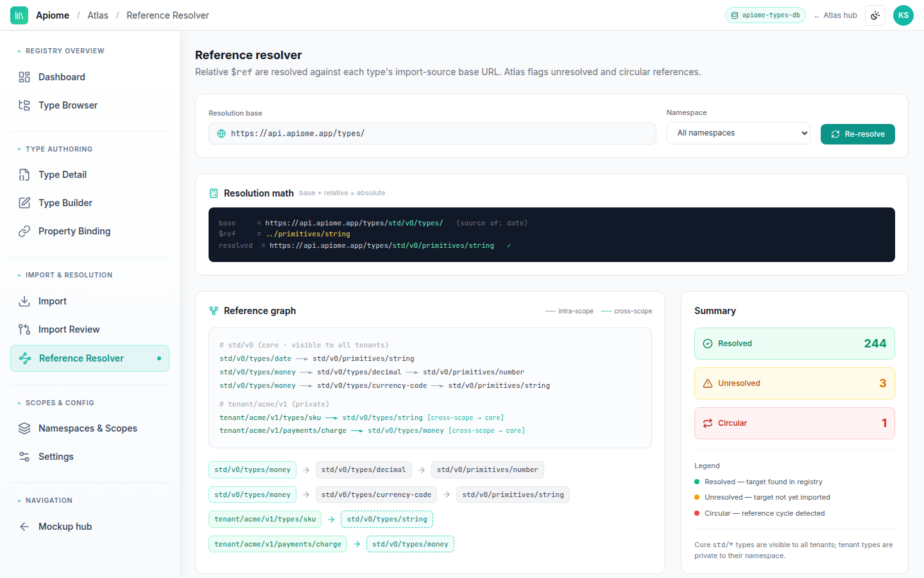
Task: Click the Resolved summary card
Action: tap(794, 344)
